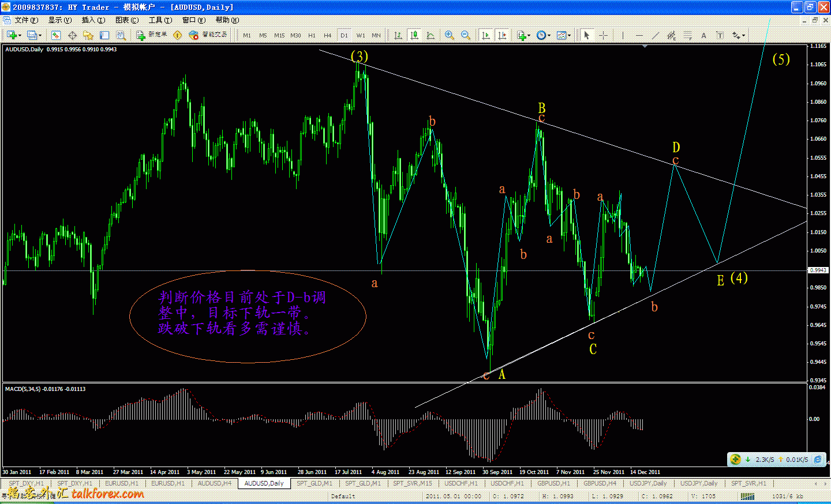Select the horizontal line tool
This screenshot has width=831, height=504.
[639, 35]
